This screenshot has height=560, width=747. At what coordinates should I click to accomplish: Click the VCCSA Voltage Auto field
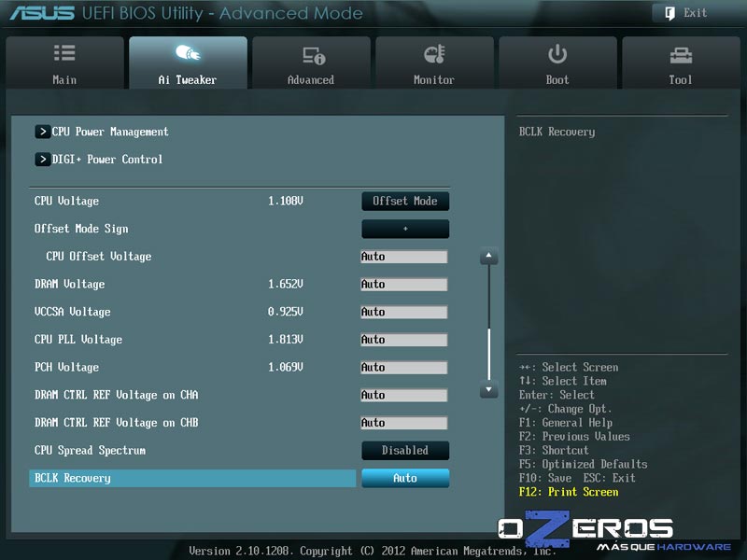pyautogui.click(x=404, y=312)
